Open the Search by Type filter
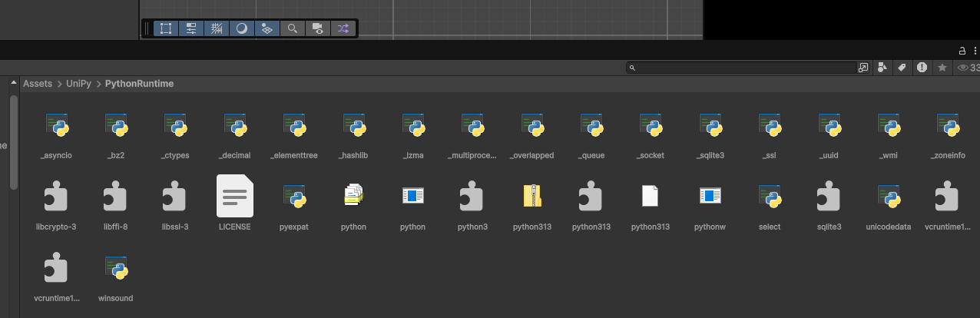This screenshot has width=980, height=318. 882,68
